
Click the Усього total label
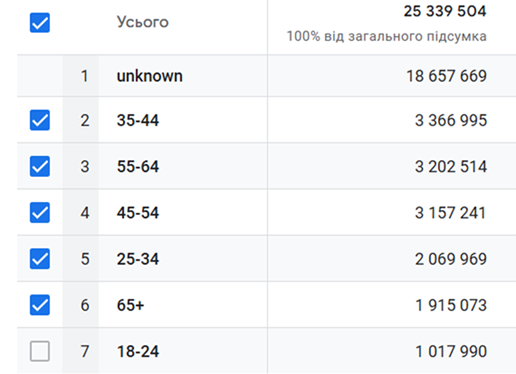pos(143,22)
